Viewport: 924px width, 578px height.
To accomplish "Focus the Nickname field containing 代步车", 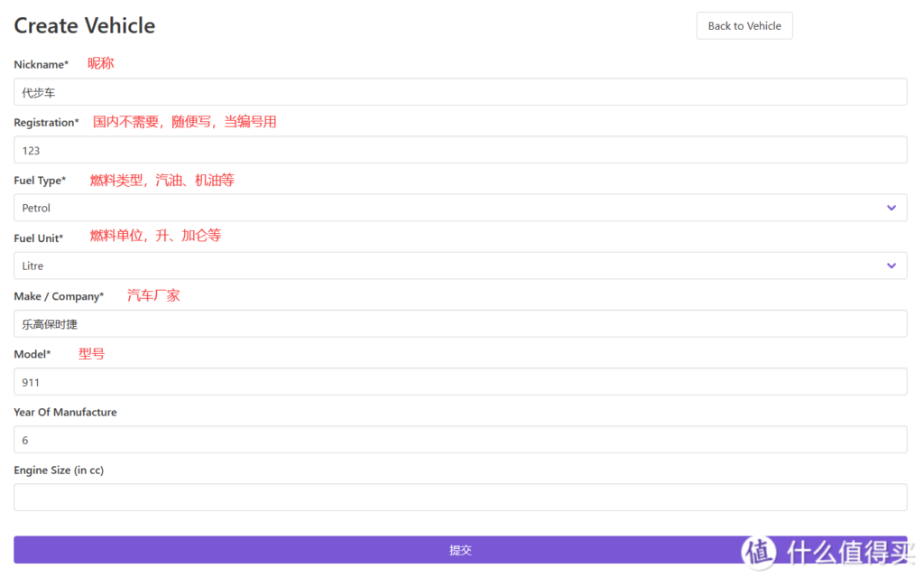I will point(460,92).
